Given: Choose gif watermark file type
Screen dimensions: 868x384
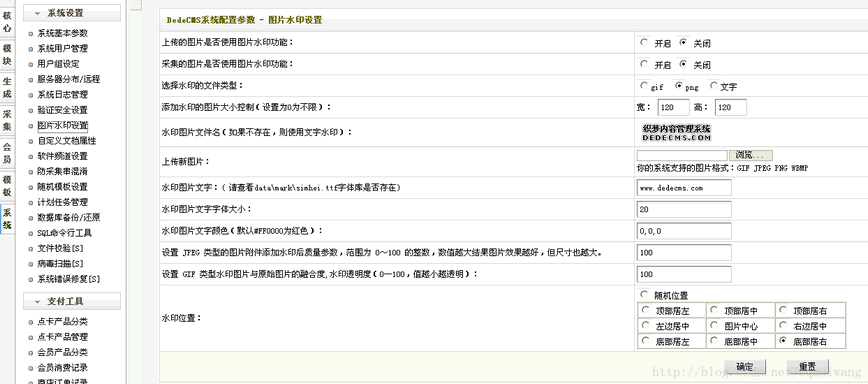Looking at the screenshot, I should pyautogui.click(x=643, y=86).
